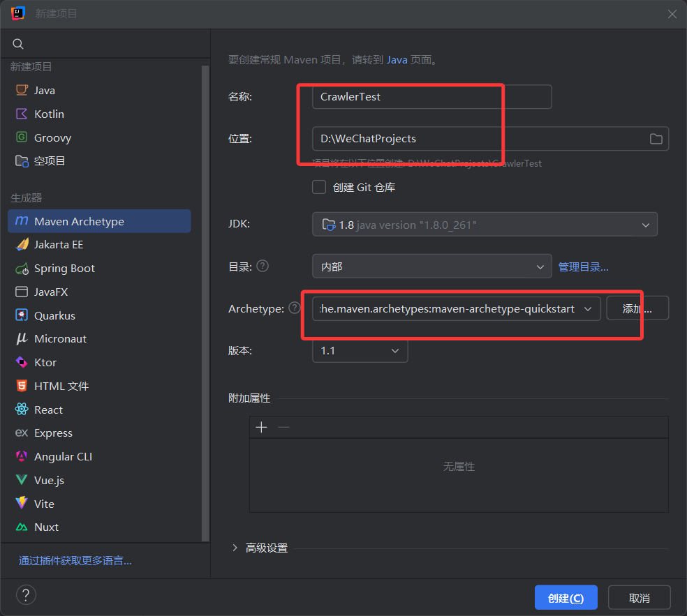Click the Express ex icon
The width and height of the screenshot is (687, 616).
pyautogui.click(x=22, y=433)
